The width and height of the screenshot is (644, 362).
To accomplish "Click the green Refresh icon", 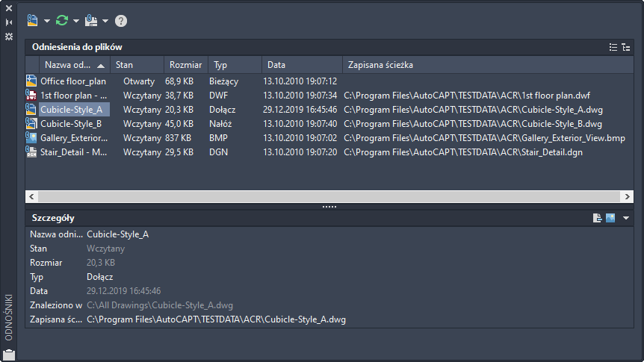I will pyautogui.click(x=62, y=21).
